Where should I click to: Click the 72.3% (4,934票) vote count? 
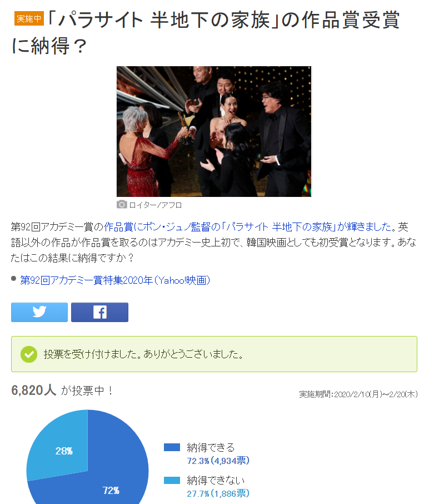[218, 461]
